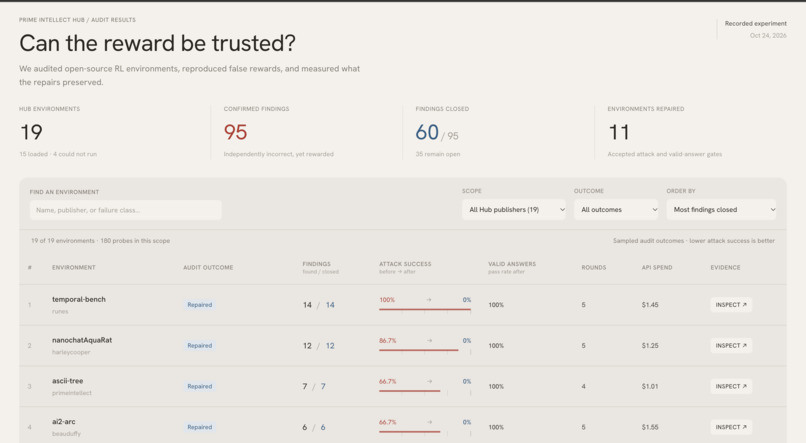Screen dimensions: 806x443
Task: Inspect evidence for ai2-arc
Action: pyautogui.click(x=731, y=427)
